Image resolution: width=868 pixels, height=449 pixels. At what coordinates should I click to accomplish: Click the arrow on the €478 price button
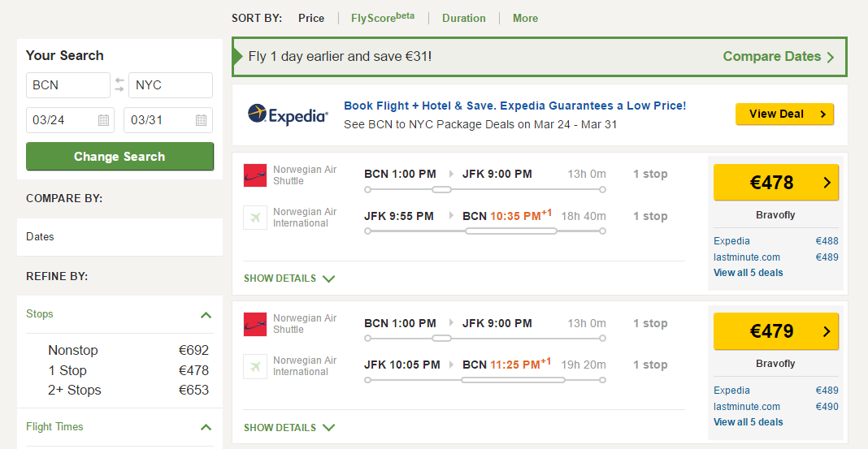pyautogui.click(x=827, y=183)
